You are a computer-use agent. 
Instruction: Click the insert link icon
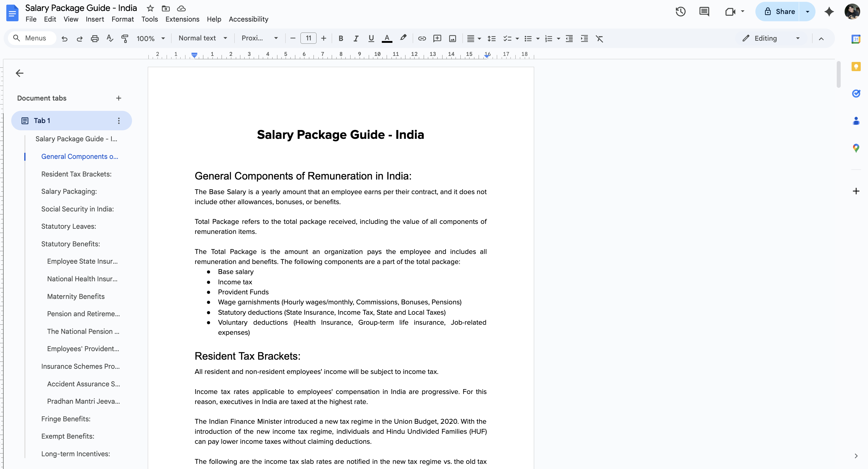[422, 39]
